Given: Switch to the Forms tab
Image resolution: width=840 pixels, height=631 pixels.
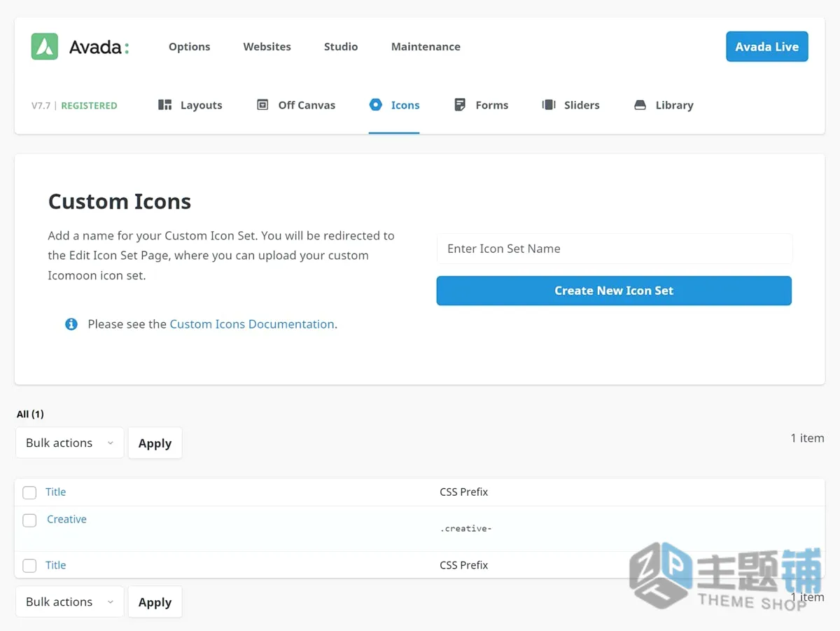Looking at the screenshot, I should (481, 105).
